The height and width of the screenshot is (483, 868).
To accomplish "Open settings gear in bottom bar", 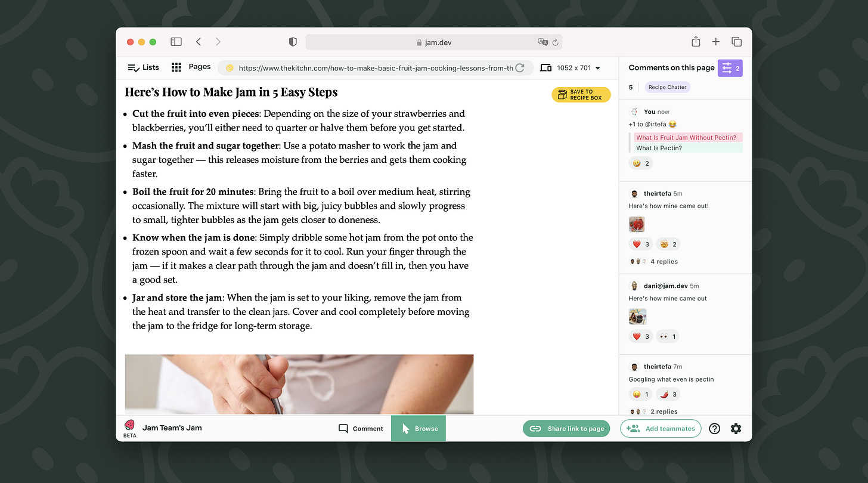I will click(736, 429).
